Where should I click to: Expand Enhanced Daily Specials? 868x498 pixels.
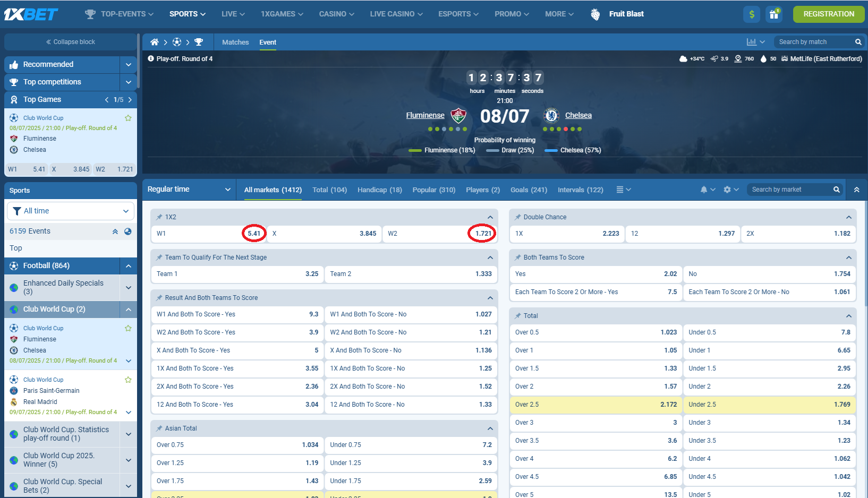[128, 288]
